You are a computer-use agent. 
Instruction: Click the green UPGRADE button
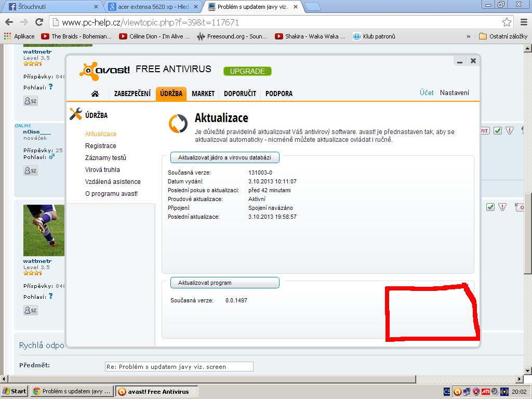(x=247, y=71)
